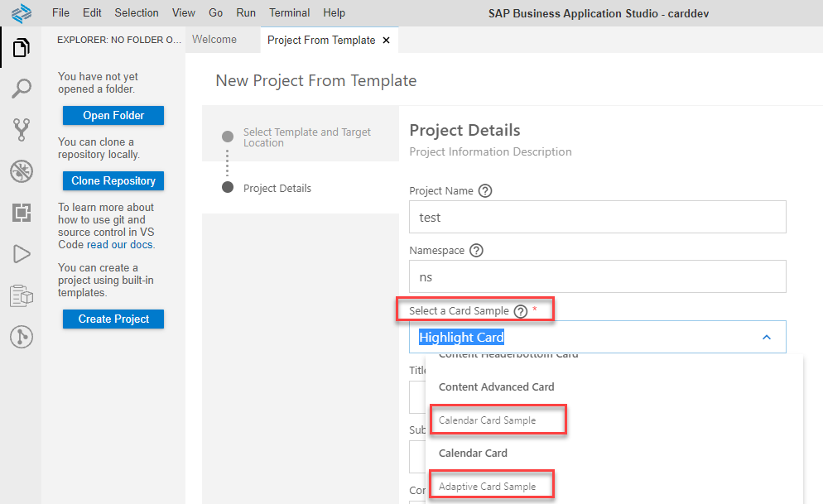Open the Project Explorer clipboard icon
The height and width of the screenshot is (504, 823).
pyautogui.click(x=21, y=295)
